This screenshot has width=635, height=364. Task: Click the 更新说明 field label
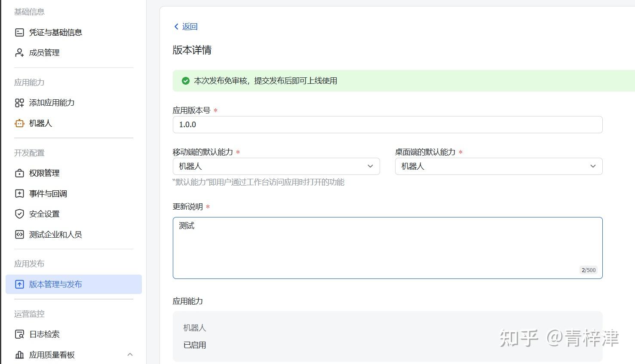click(187, 207)
